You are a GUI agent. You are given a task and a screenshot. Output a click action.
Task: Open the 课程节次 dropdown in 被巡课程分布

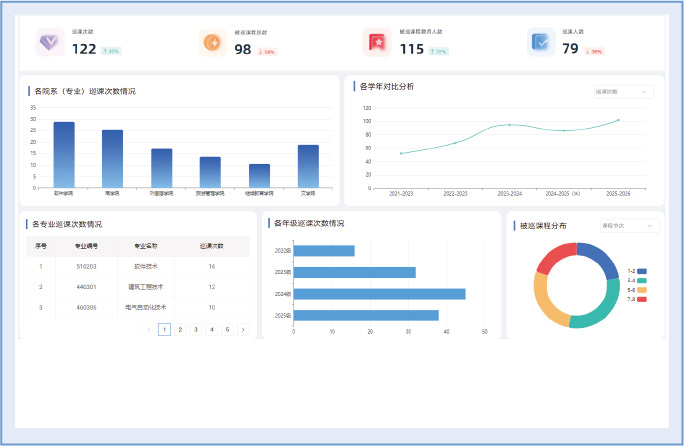pos(629,226)
